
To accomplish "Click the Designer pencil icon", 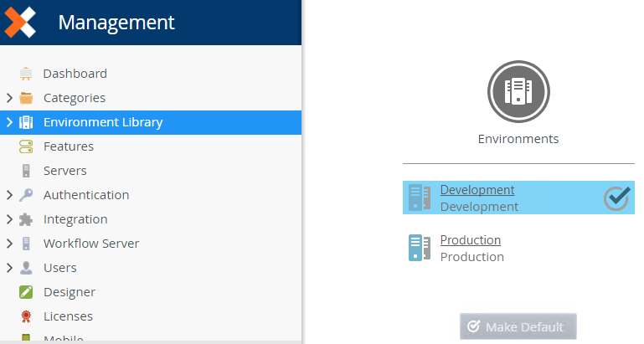I will click(26, 292).
